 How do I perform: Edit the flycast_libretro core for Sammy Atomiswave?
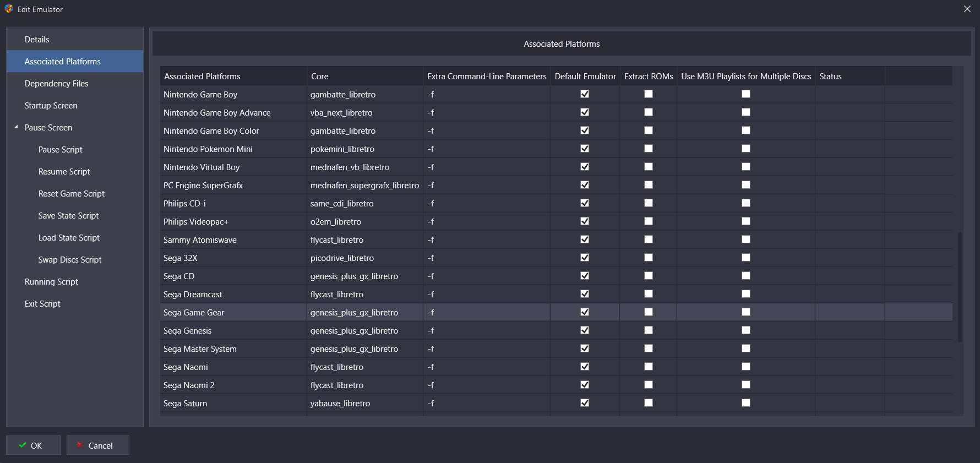tap(365, 240)
